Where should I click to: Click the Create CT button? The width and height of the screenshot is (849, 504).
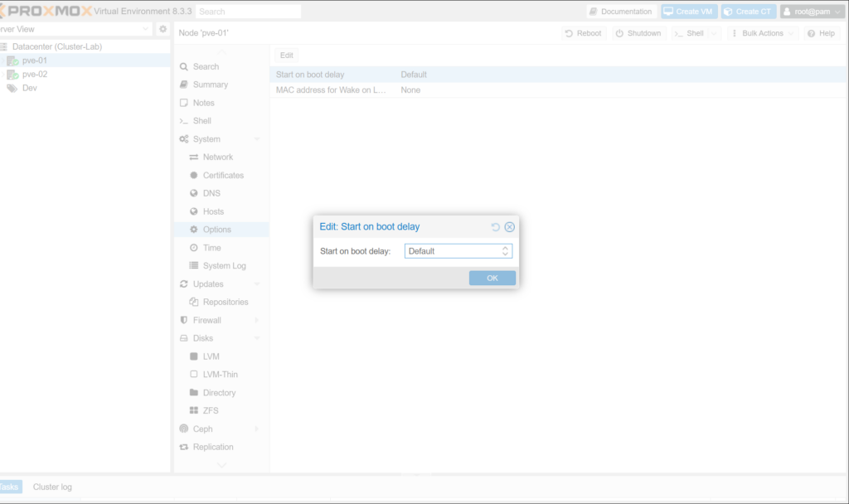tap(748, 12)
